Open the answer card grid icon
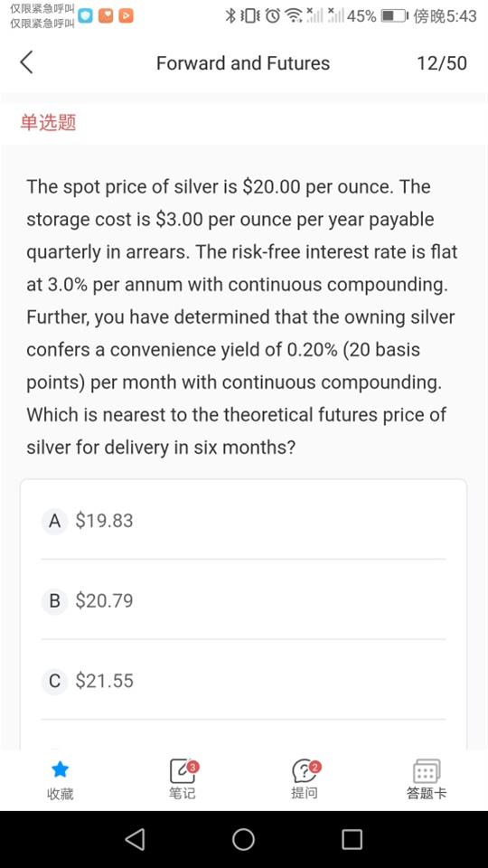Viewport: 488px width, 868px height. [x=427, y=771]
